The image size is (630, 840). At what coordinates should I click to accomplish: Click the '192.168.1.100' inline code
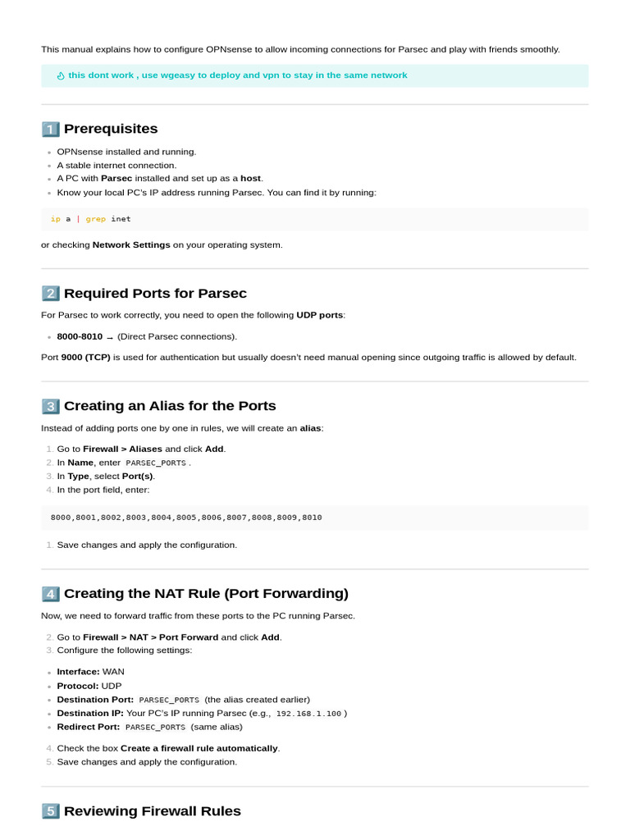tap(308, 714)
